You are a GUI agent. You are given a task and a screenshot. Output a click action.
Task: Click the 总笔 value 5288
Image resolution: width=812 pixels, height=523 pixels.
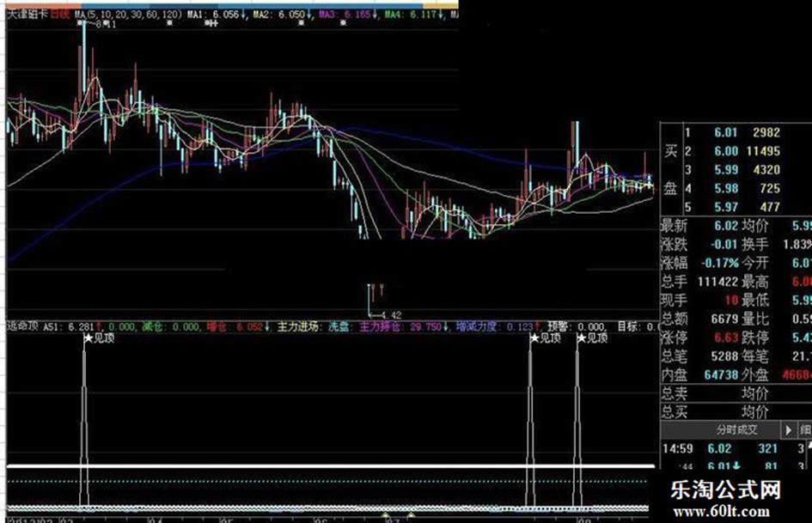(724, 356)
